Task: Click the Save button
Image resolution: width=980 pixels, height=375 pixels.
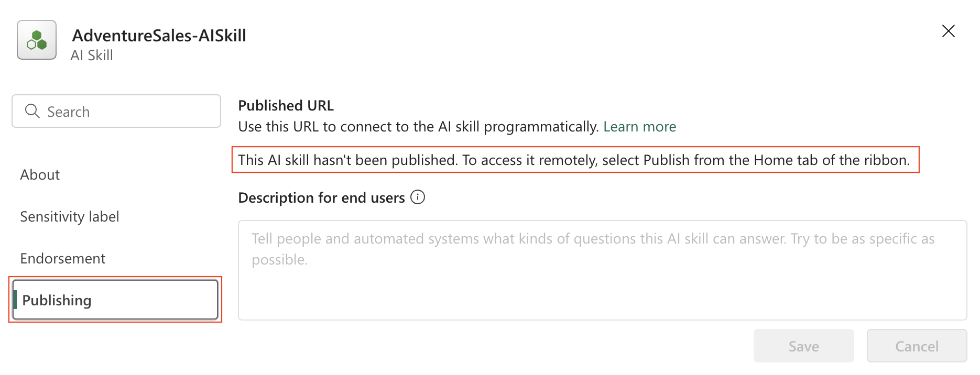Action: 803,346
